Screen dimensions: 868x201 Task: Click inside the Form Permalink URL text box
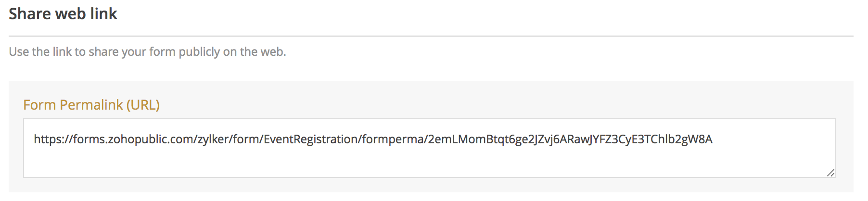click(429, 148)
